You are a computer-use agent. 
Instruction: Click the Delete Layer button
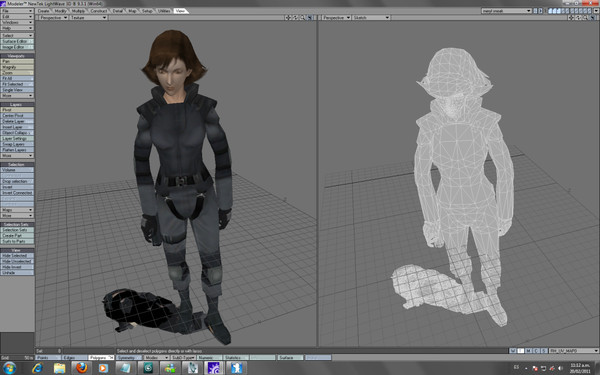pyautogui.click(x=17, y=121)
